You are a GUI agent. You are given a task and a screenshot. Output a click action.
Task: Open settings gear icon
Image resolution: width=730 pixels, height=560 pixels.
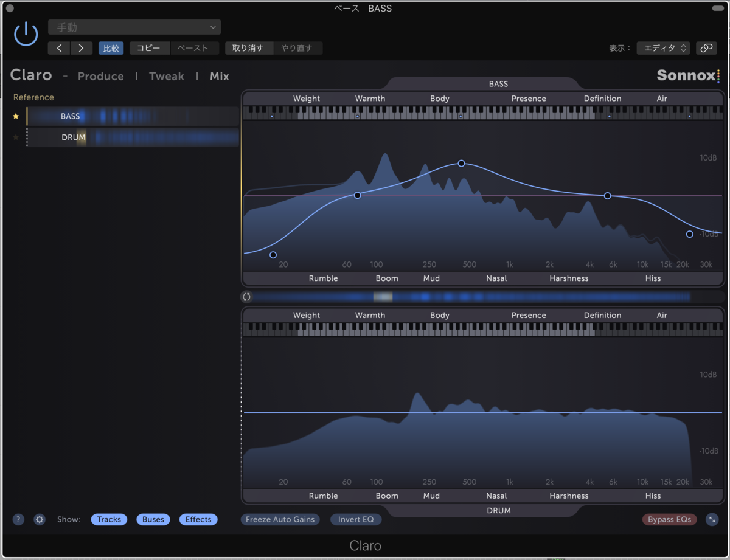40,519
